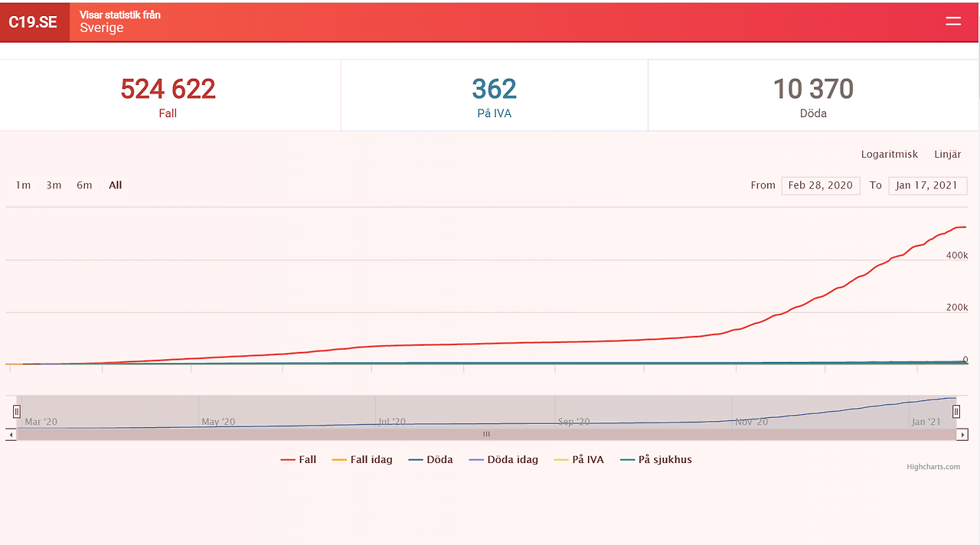Screen dimensions: 980x545
Task: Click the Jul '20 navigator label
Action: point(392,422)
